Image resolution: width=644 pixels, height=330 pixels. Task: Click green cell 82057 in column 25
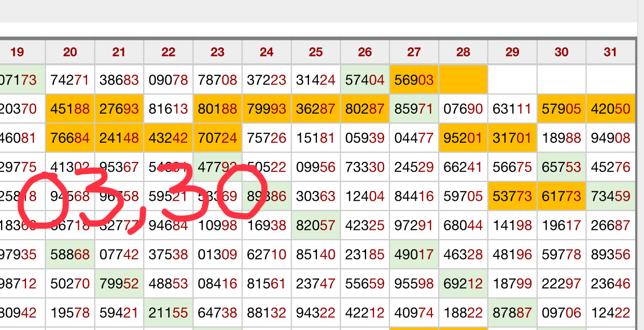(x=316, y=225)
